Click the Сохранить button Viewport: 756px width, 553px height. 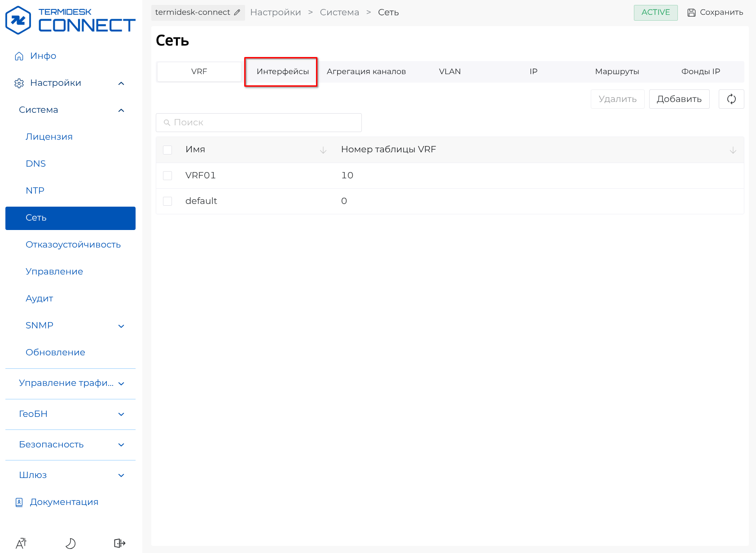point(715,13)
